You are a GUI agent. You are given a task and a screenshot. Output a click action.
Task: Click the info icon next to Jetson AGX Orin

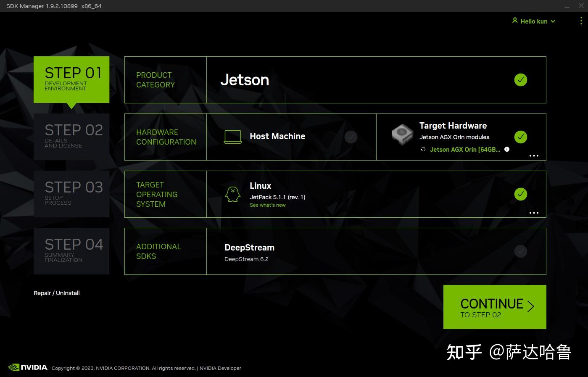coord(507,149)
